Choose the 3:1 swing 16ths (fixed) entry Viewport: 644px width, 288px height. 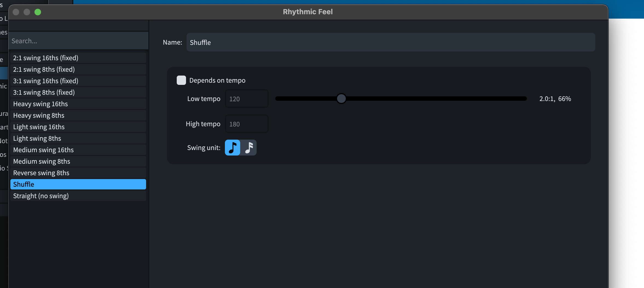click(x=78, y=81)
